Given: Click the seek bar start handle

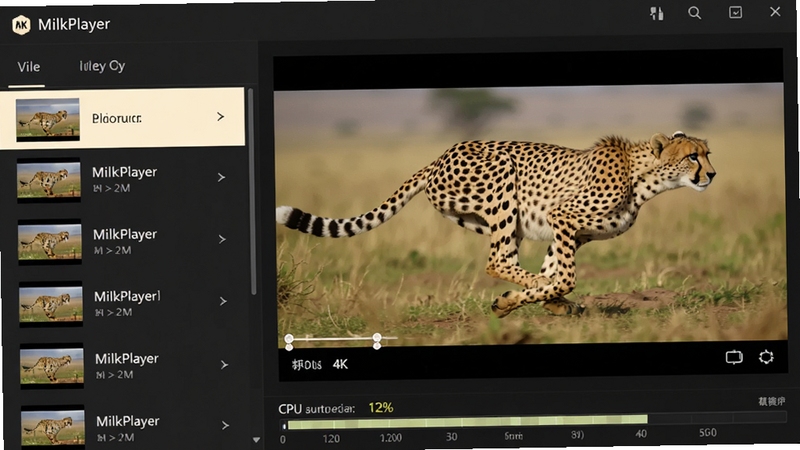Looking at the screenshot, I should click(x=289, y=339).
